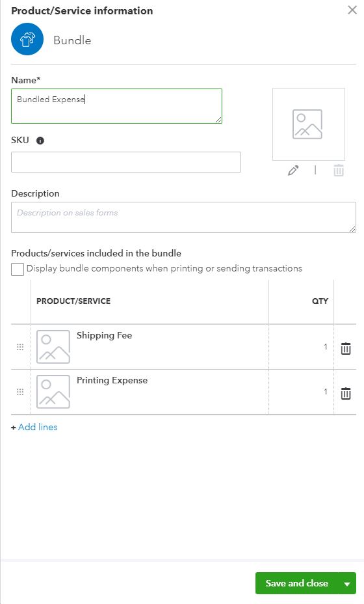Click the Add lines link
The width and height of the screenshot is (364, 604).
(x=38, y=427)
